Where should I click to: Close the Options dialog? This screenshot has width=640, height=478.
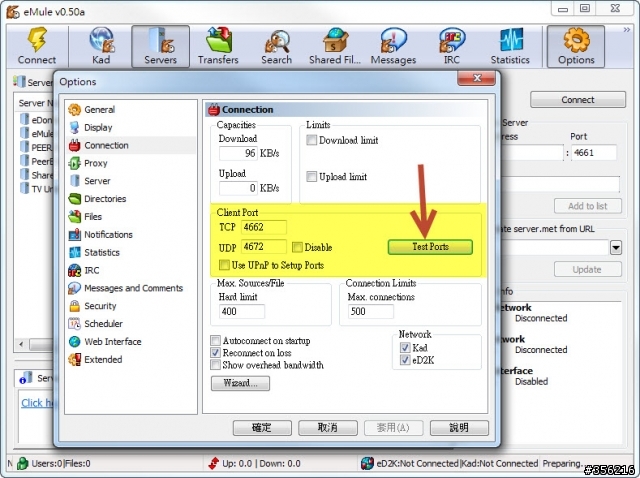point(477,78)
